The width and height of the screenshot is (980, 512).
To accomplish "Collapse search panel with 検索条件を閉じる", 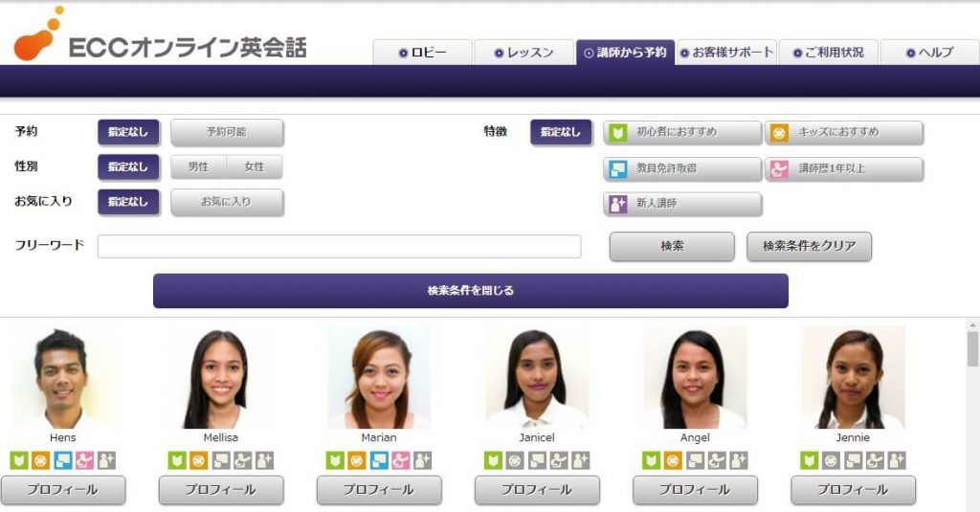I will [x=470, y=291].
